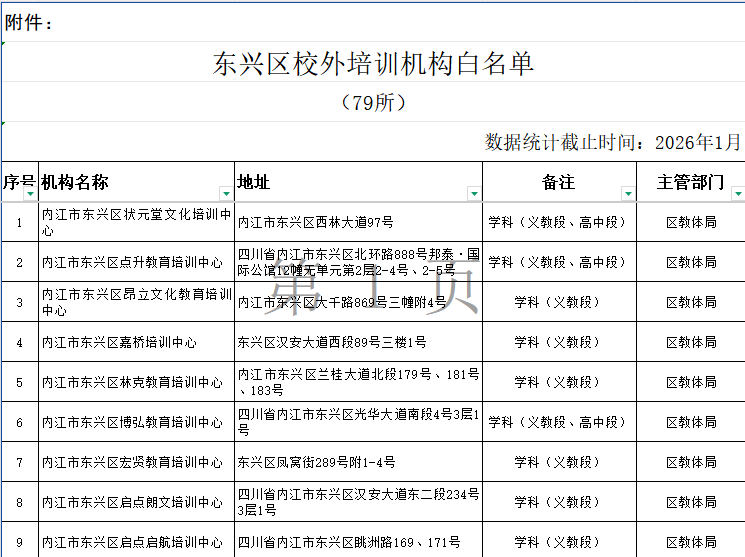Select the （79所） subtitle cell
The width and height of the screenshot is (745, 557).
(373, 102)
